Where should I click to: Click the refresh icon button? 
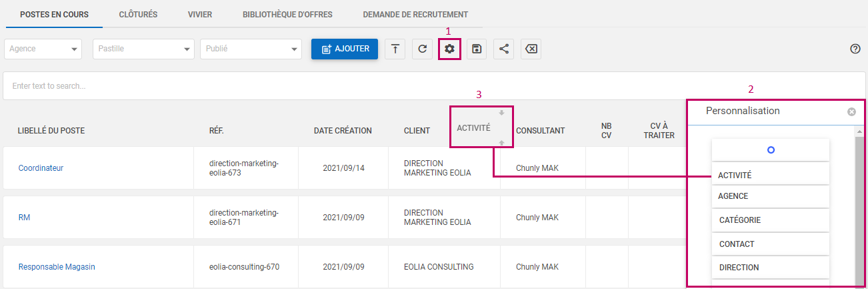pos(422,49)
